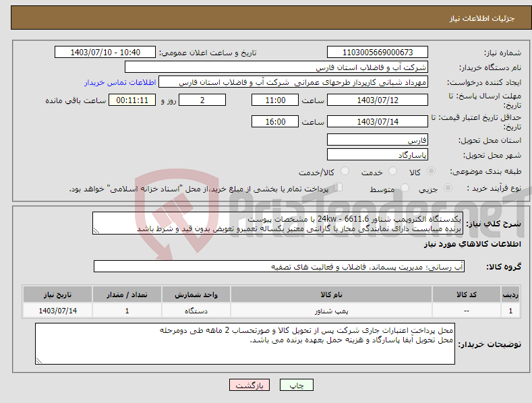Click the کد کالا column header
Screen dimensions: 532x403
pos(467,294)
